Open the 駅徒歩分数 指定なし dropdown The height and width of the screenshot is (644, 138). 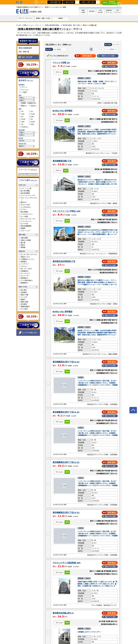click(x=27, y=146)
